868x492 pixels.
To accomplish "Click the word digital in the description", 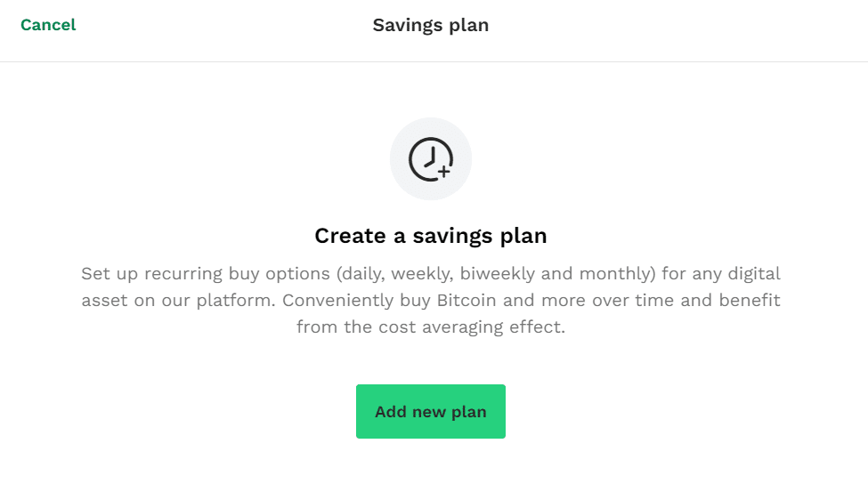I will click(x=754, y=273).
